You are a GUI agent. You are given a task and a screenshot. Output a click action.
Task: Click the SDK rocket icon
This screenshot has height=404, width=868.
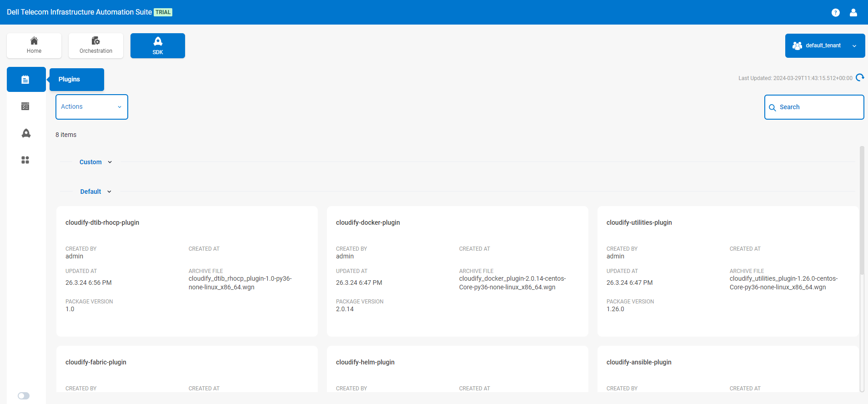[x=158, y=41]
